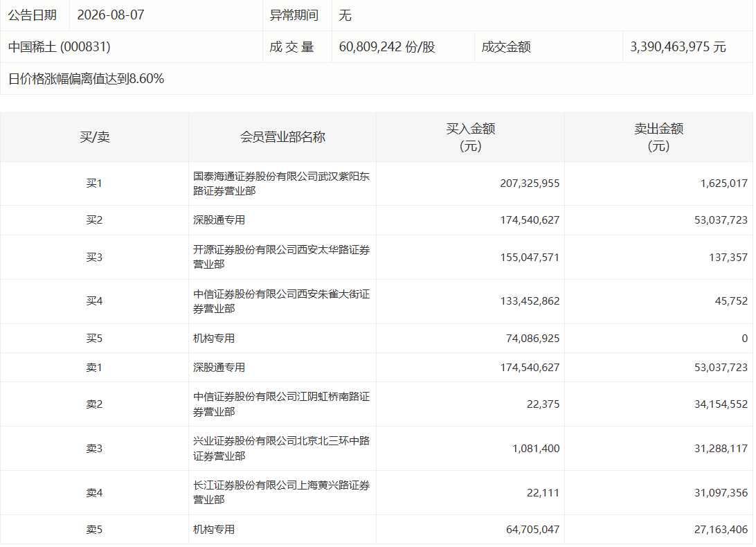Select volume 60,809,242 份/股
This screenshot has height=547, width=756.
387,47
